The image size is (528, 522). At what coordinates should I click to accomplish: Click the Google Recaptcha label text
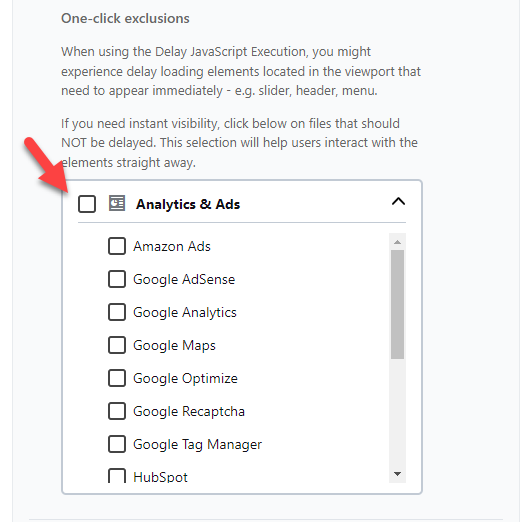189,412
